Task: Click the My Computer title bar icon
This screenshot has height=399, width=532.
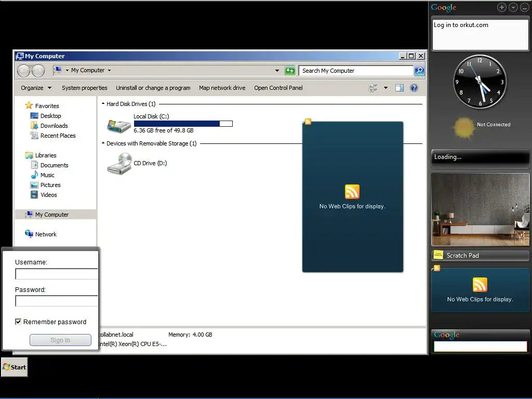Action: coord(20,56)
